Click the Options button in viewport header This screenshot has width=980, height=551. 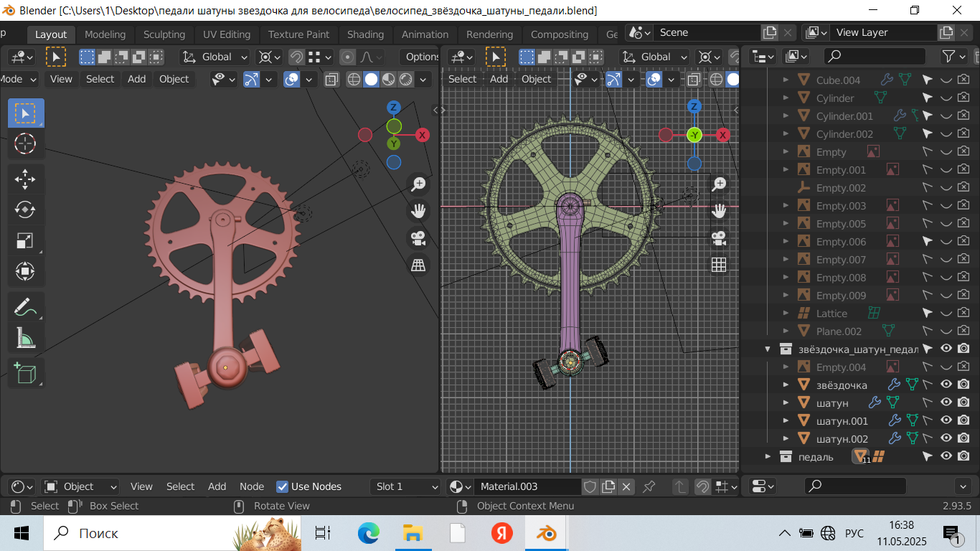point(421,57)
